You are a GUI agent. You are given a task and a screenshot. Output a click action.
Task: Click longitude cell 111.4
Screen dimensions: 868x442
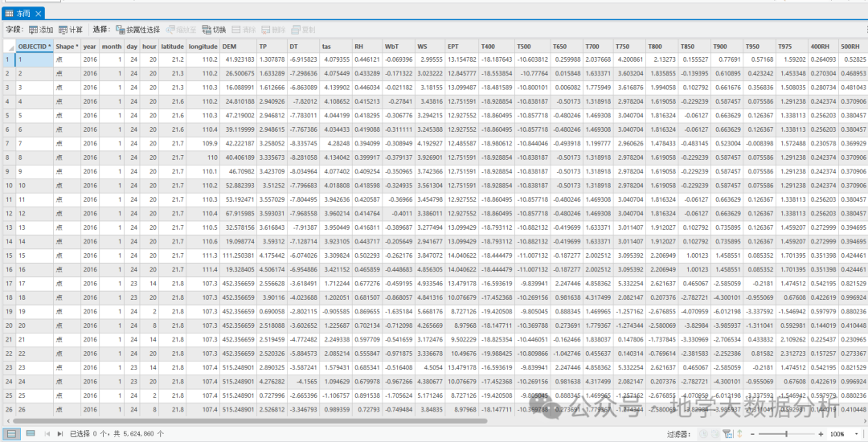point(203,269)
